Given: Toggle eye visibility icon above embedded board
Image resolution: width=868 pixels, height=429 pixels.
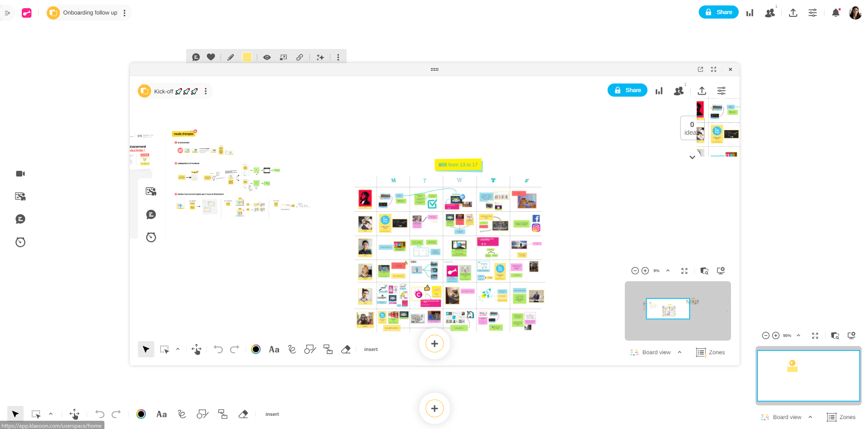Looking at the screenshot, I should [267, 57].
